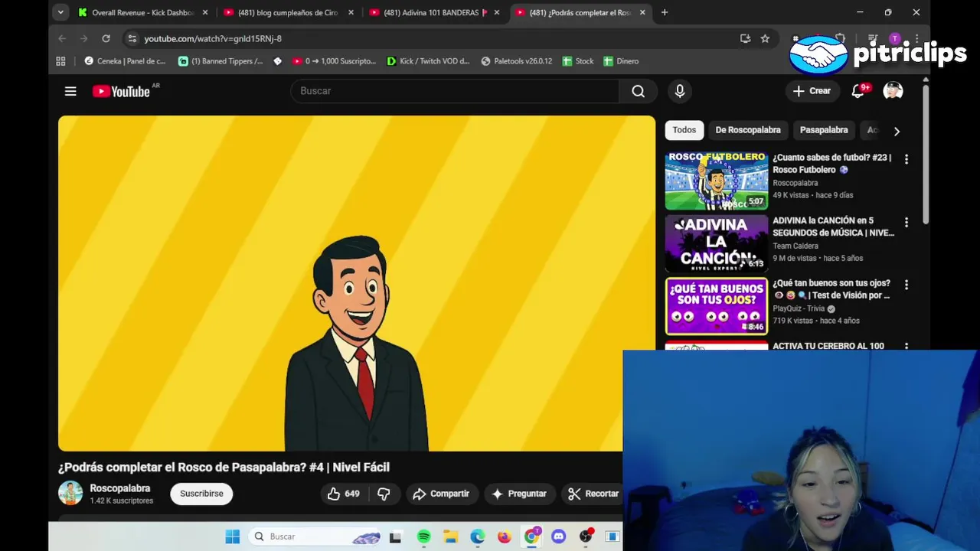Switch to Overall Revenue Kick Dashboard tab

click(x=142, y=12)
